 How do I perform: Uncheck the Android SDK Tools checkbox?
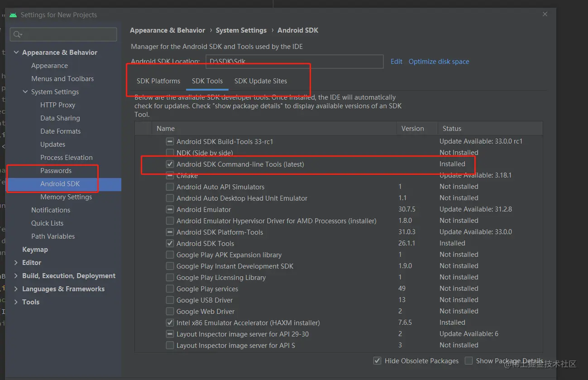170,243
